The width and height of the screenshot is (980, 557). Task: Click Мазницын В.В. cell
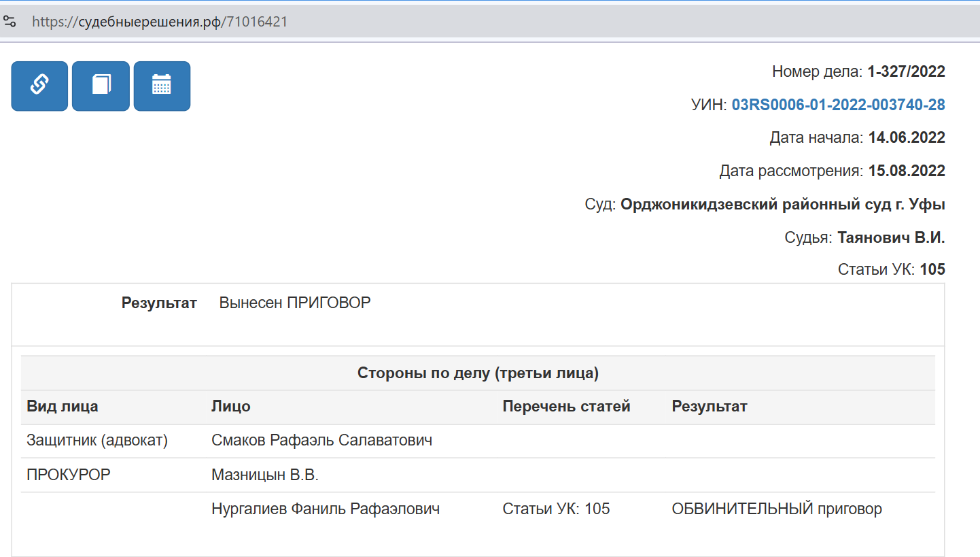265,475
